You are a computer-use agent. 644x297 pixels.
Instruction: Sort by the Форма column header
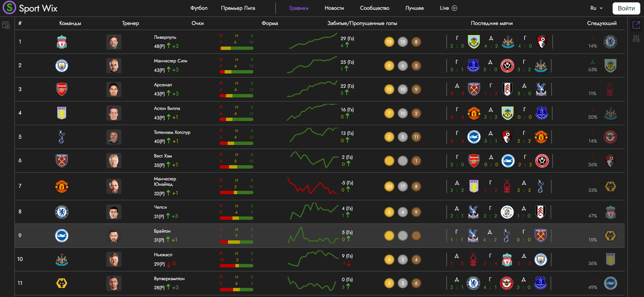click(x=270, y=23)
